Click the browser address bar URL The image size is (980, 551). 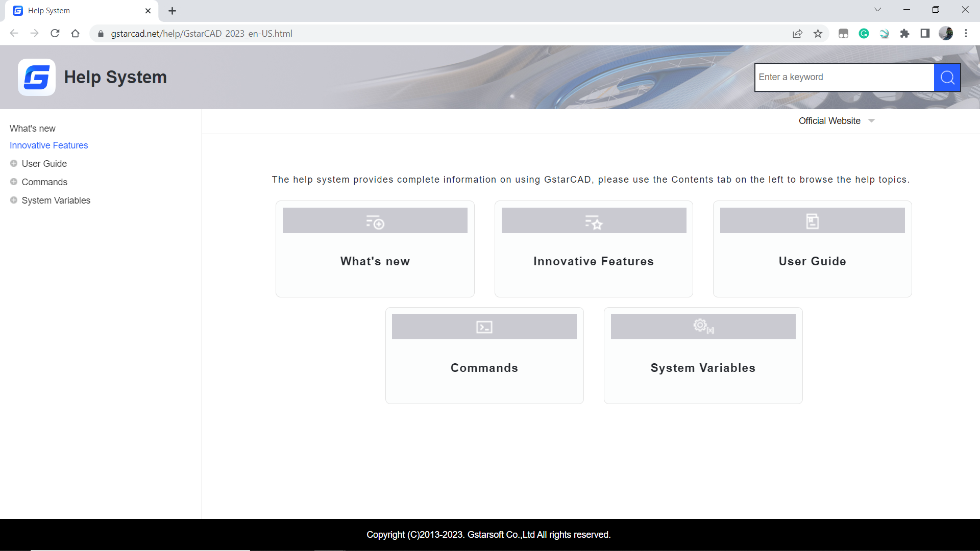click(x=202, y=34)
